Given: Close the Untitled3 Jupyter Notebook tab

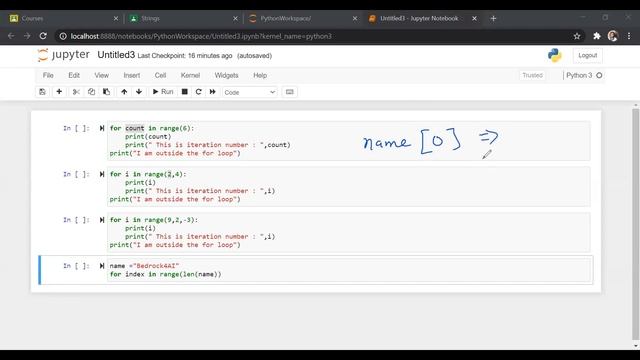Looking at the screenshot, I should (474, 18).
